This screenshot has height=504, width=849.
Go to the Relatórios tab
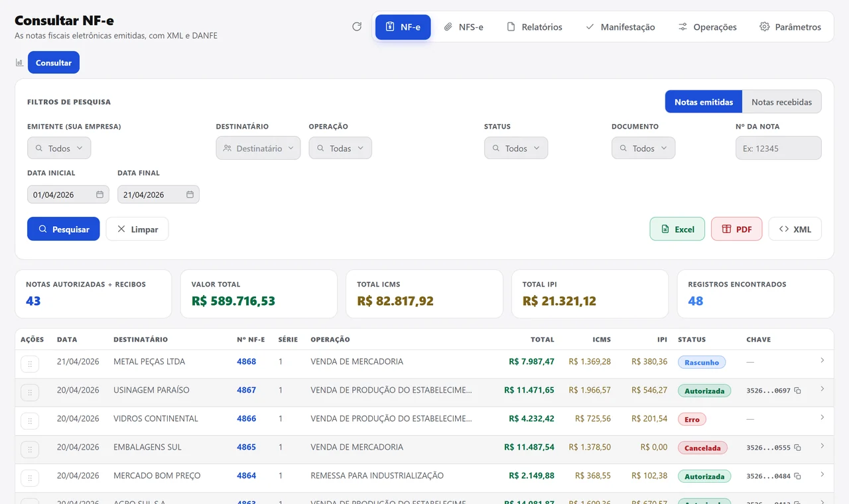click(x=534, y=27)
